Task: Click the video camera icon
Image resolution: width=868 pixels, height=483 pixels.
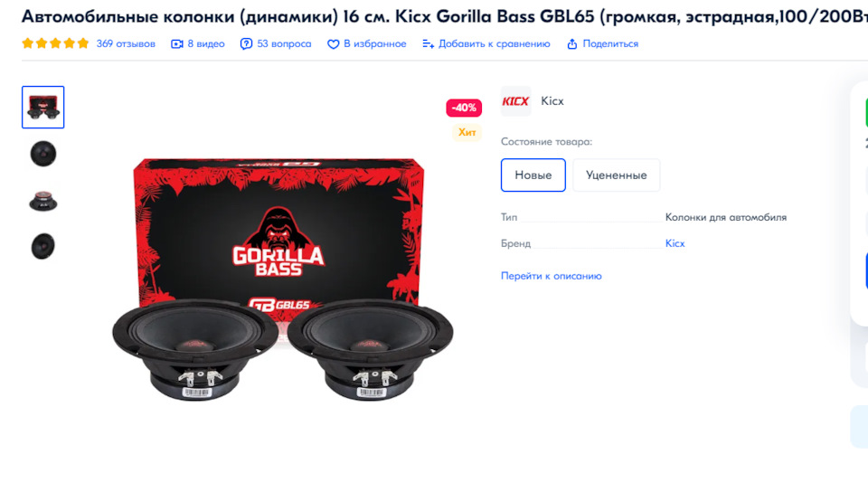Action: click(176, 43)
